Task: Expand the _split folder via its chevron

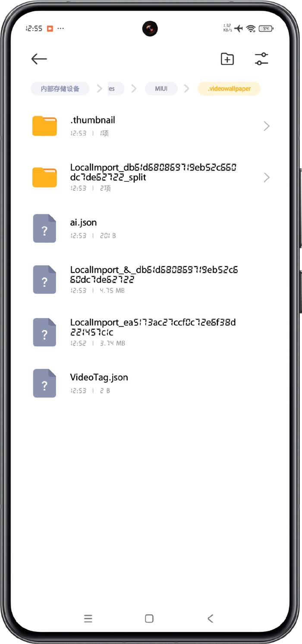Action: coord(267,177)
